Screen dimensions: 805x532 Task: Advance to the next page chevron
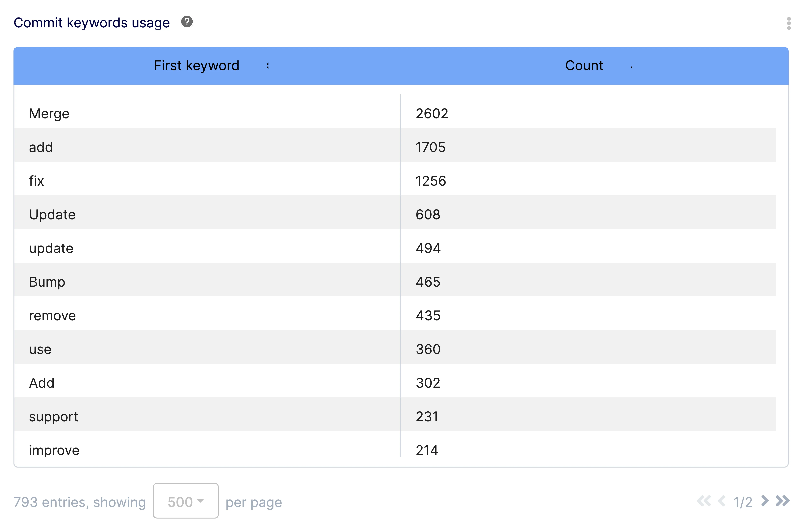point(765,501)
